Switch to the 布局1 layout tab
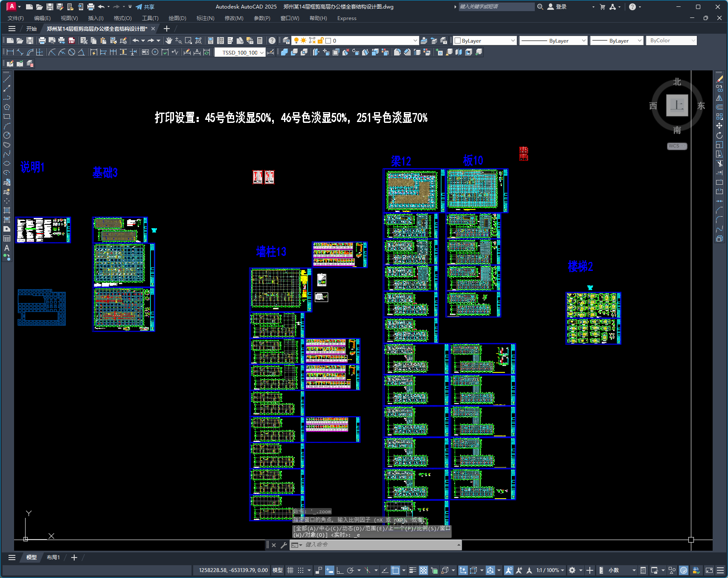This screenshot has width=728, height=578. click(x=53, y=558)
